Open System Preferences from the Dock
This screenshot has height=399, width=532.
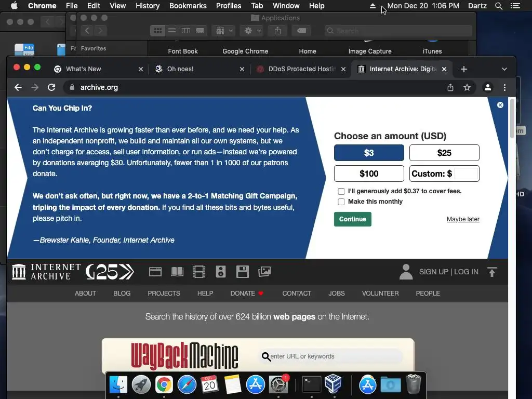(x=278, y=384)
